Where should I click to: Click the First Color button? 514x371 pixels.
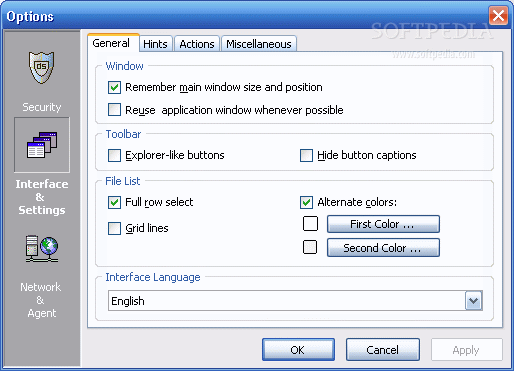[383, 224]
